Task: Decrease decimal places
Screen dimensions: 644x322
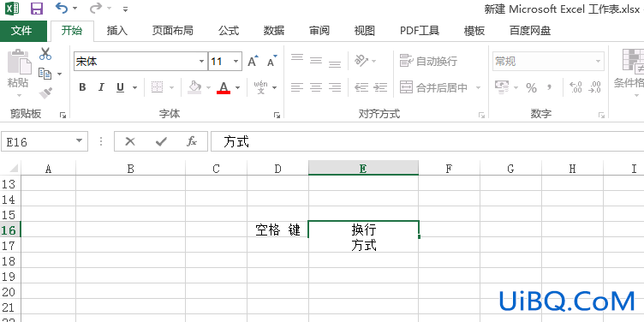Action: coord(594,87)
